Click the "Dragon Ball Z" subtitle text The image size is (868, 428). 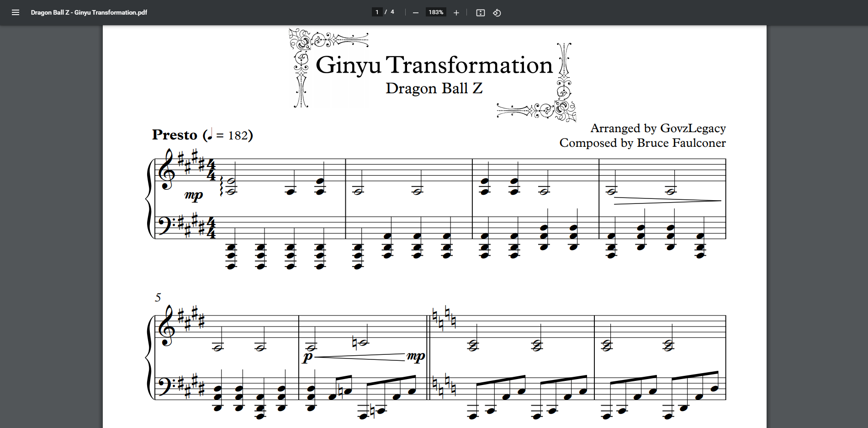pyautogui.click(x=434, y=88)
